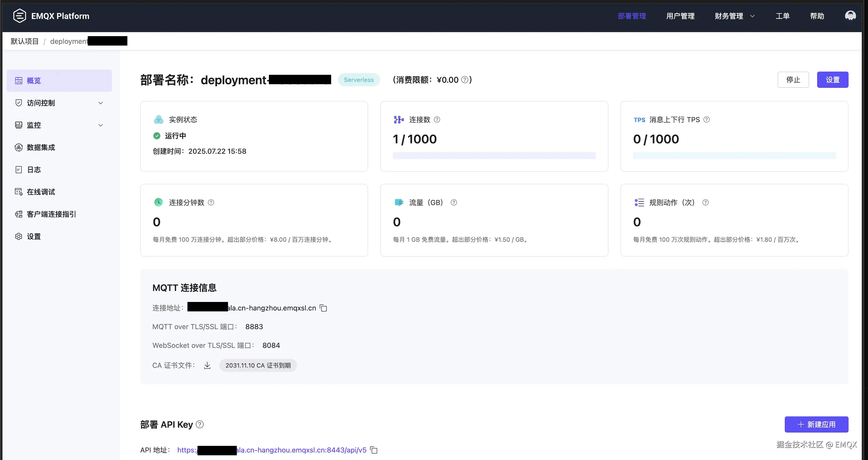Image resolution: width=868 pixels, height=460 pixels.
Task: Click the user avatar icon
Action: (850, 16)
